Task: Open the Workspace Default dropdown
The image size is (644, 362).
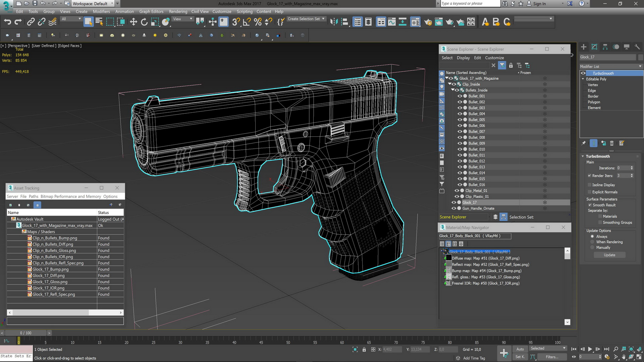Action: (x=93, y=4)
